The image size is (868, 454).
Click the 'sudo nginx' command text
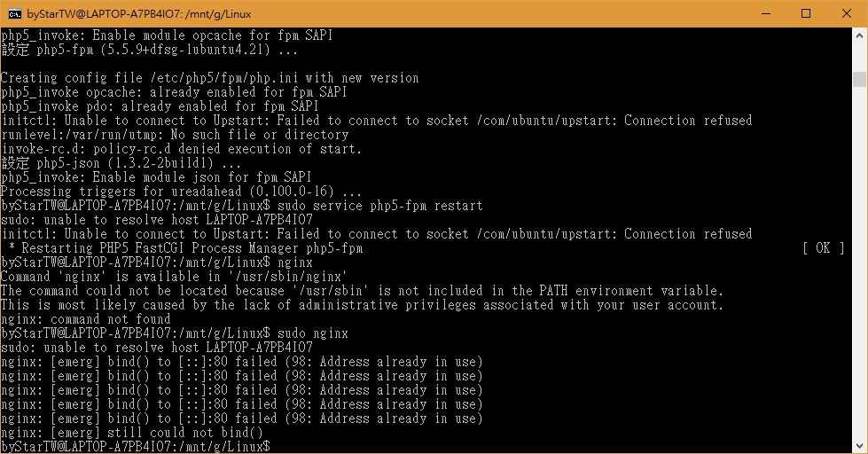[313, 333]
